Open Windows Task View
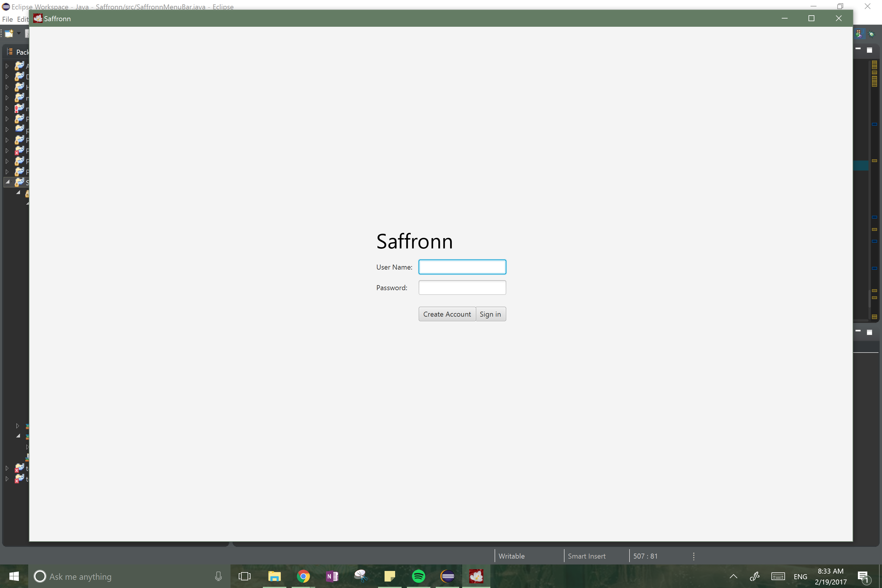The width and height of the screenshot is (882, 588). click(x=245, y=576)
